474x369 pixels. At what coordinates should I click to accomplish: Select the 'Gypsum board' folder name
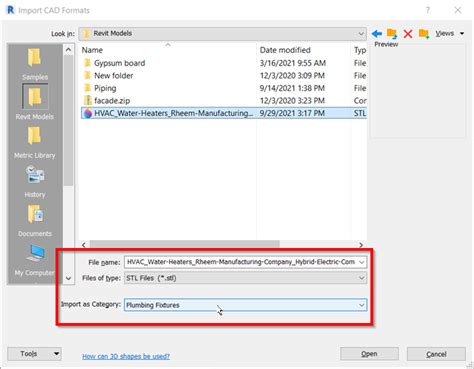[x=119, y=63]
